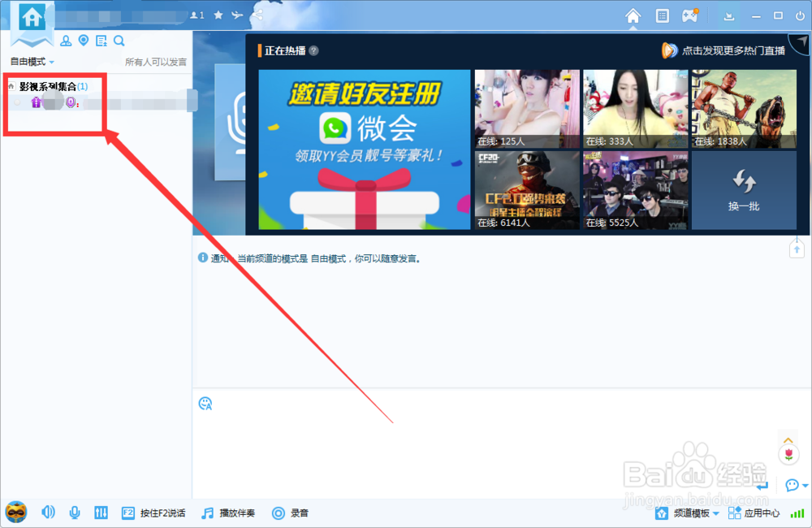Open CF2.0 stream with 6141 viewers

point(527,190)
